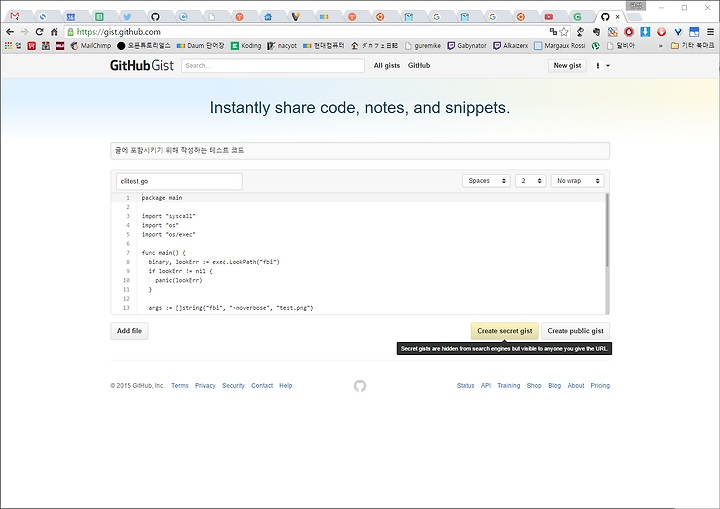Click the gist.github.com address bar
720x509 pixels.
tap(305, 32)
